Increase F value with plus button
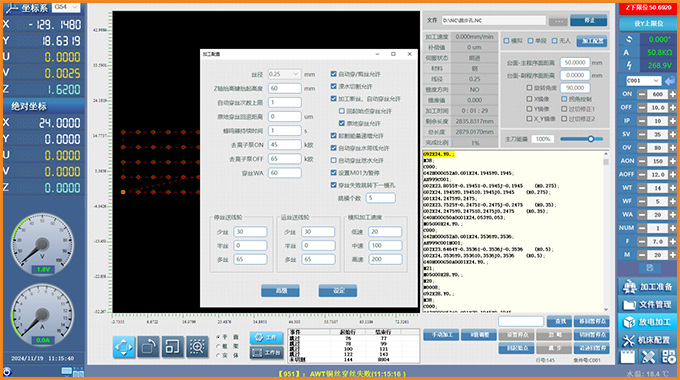 point(672,241)
